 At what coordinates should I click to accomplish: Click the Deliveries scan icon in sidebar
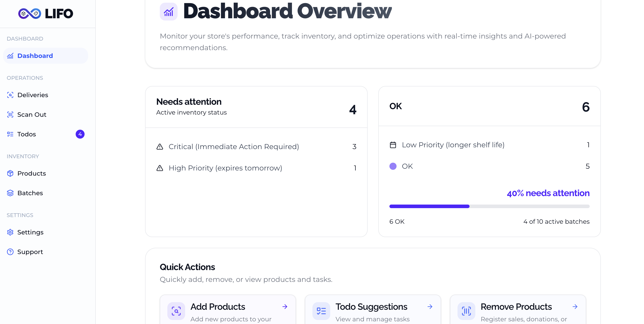coord(10,95)
